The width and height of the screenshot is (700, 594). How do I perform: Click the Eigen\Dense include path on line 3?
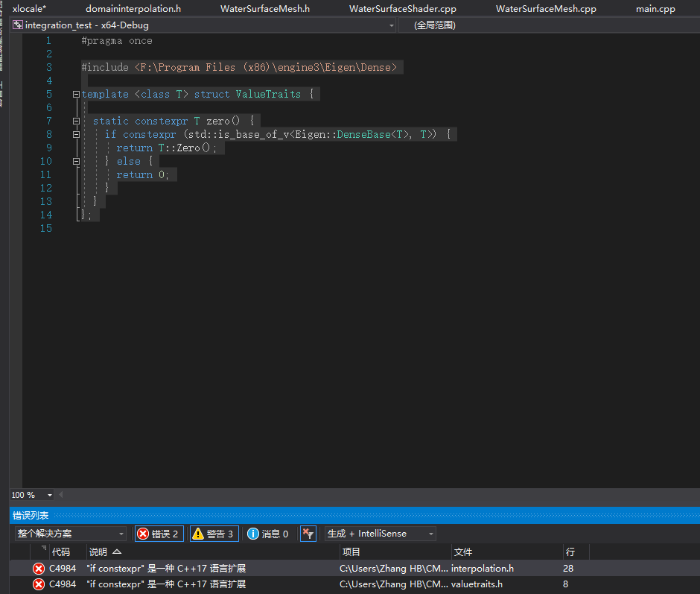click(x=266, y=68)
